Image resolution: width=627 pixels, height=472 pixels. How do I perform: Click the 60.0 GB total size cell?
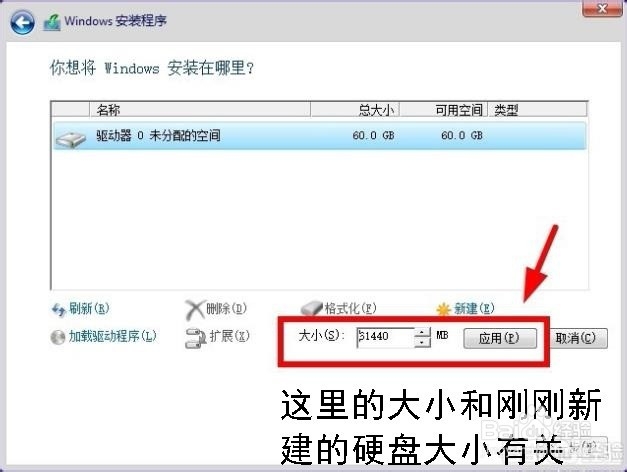point(373,136)
